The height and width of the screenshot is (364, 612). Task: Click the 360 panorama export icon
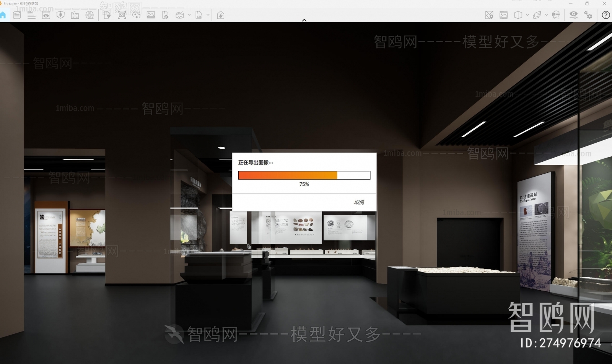click(179, 15)
